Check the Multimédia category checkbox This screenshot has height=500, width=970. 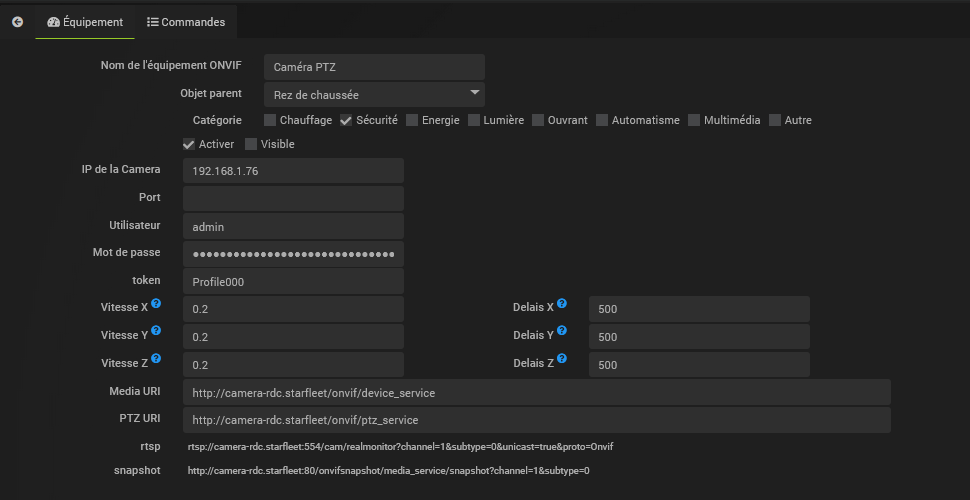coord(694,120)
